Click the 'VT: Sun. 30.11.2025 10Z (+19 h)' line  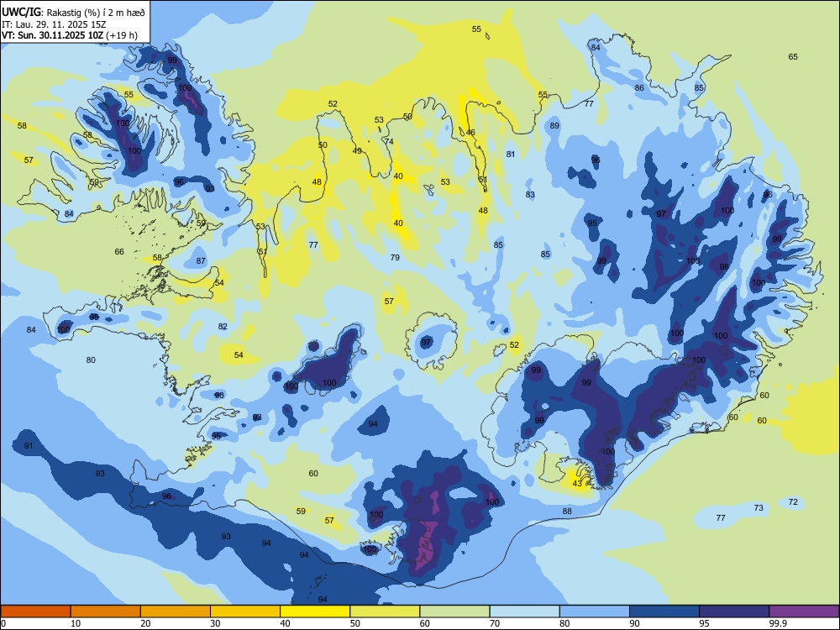[70, 35]
